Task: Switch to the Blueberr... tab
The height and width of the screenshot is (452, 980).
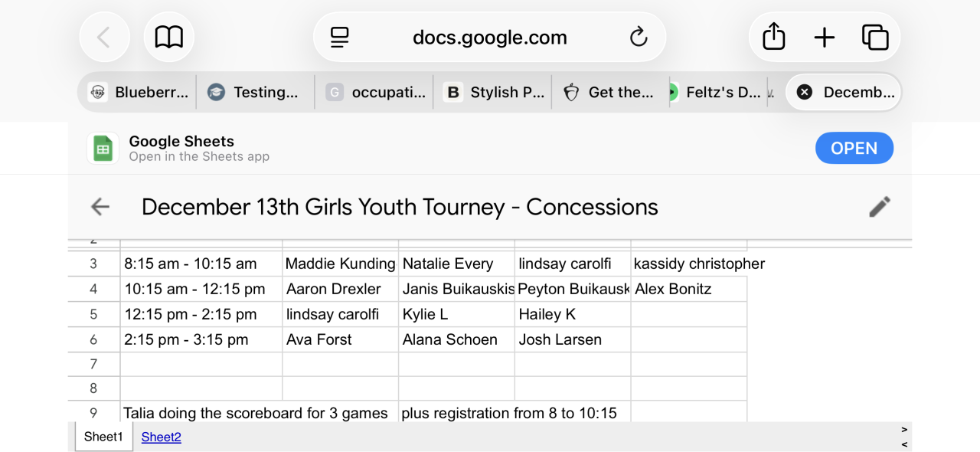Action: click(x=138, y=93)
